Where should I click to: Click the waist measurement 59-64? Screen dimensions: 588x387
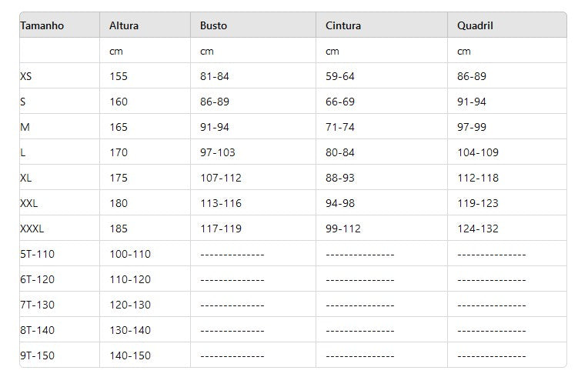pos(339,76)
